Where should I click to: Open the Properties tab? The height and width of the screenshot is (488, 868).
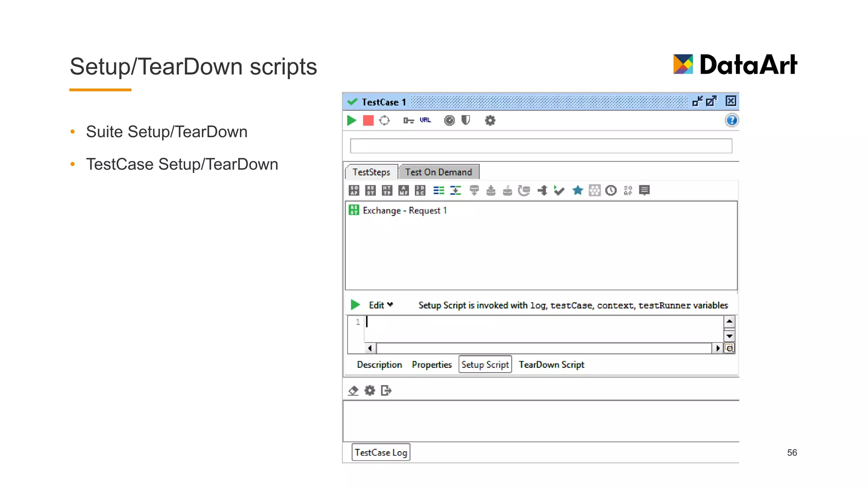(x=432, y=365)
